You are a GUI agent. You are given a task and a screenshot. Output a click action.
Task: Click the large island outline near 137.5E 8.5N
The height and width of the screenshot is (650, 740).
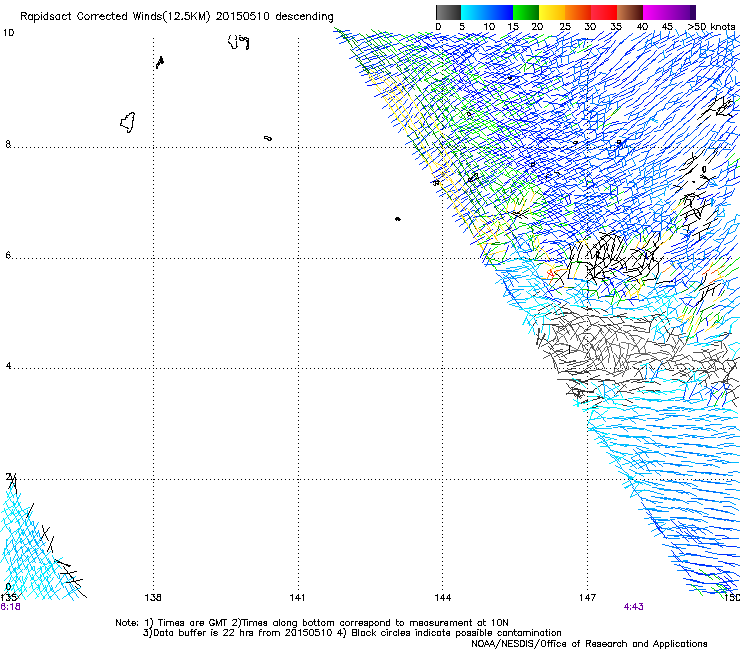coord(128,122)
